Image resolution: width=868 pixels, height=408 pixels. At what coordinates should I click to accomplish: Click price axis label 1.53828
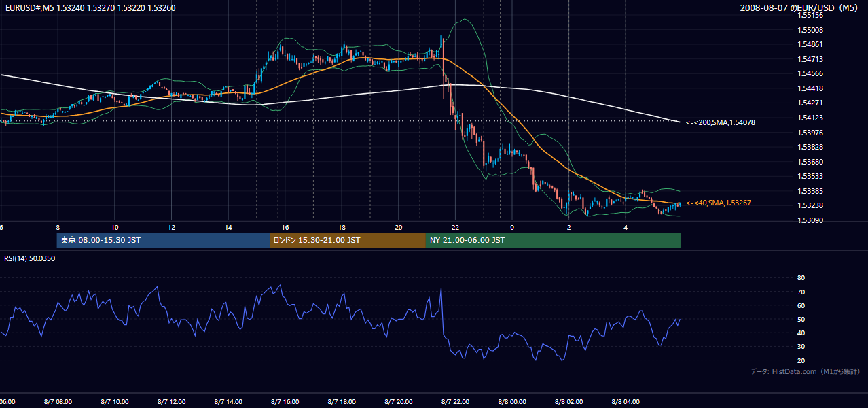(810, 147)
